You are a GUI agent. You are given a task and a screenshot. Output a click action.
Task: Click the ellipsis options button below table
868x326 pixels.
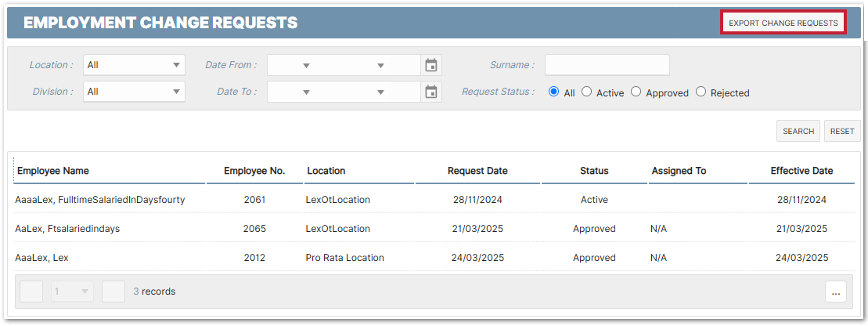pos(835,292)
